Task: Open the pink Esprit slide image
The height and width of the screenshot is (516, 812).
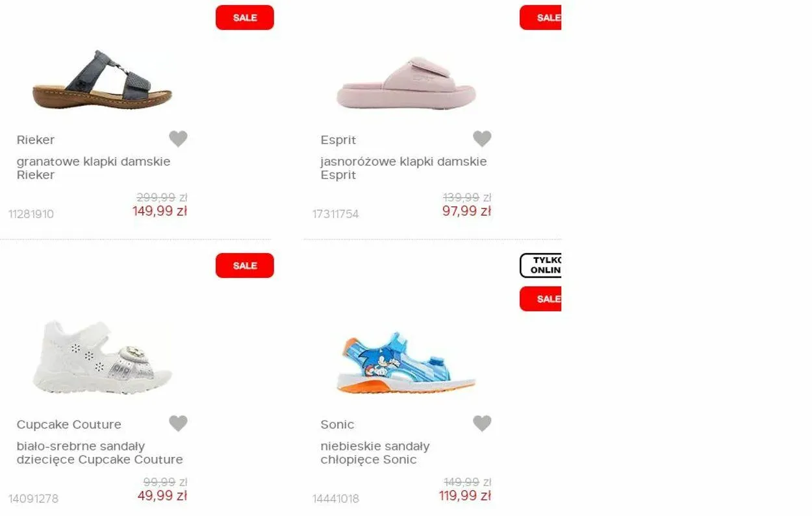Action: [407, 83]
